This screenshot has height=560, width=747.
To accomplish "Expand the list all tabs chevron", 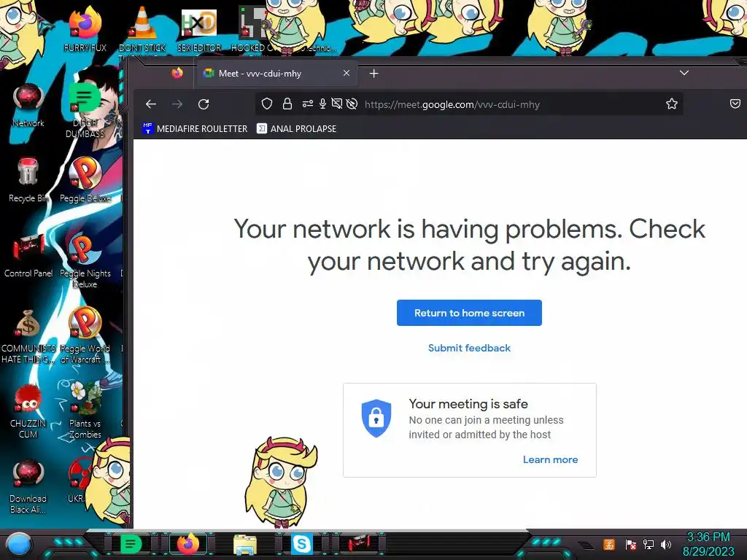I will click(x=684, y=73).
